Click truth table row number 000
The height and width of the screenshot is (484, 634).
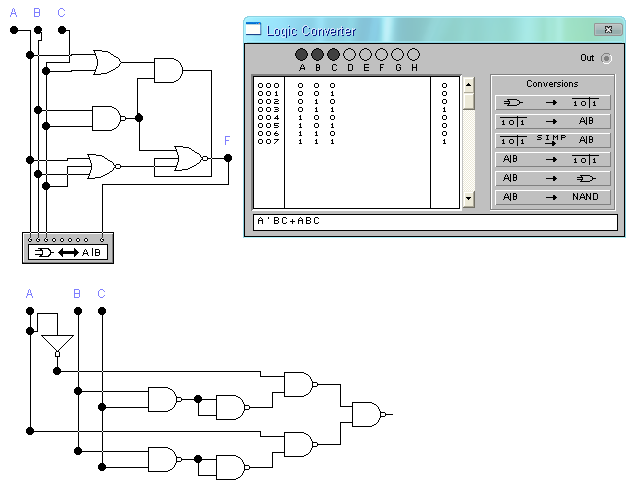click(268, 86)
